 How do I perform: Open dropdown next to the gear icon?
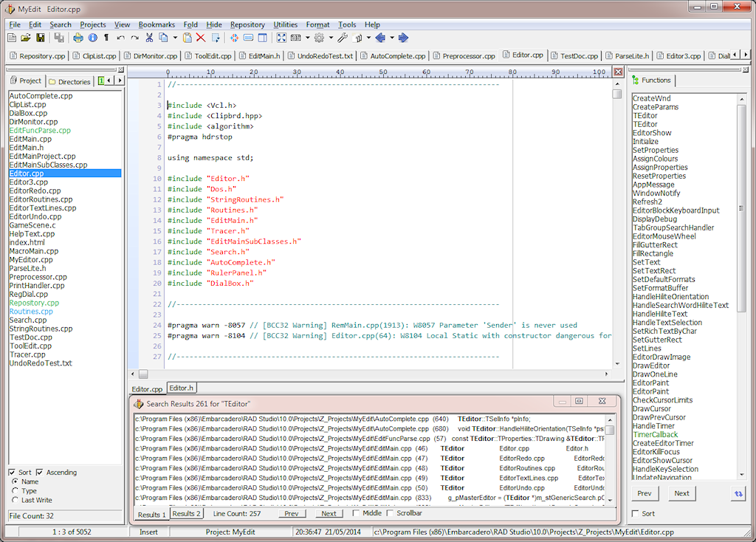click(331, 38)
